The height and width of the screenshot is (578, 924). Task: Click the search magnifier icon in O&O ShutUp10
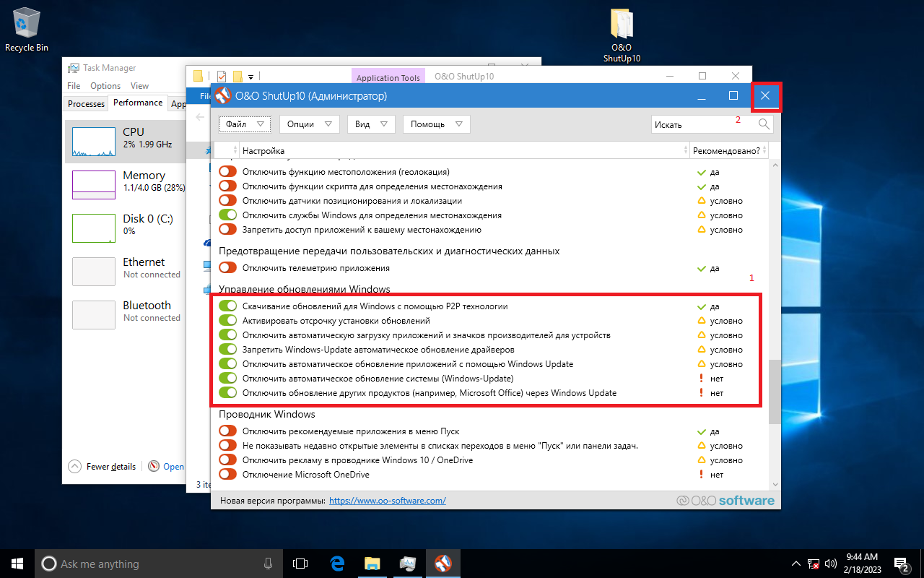(764, 124)
